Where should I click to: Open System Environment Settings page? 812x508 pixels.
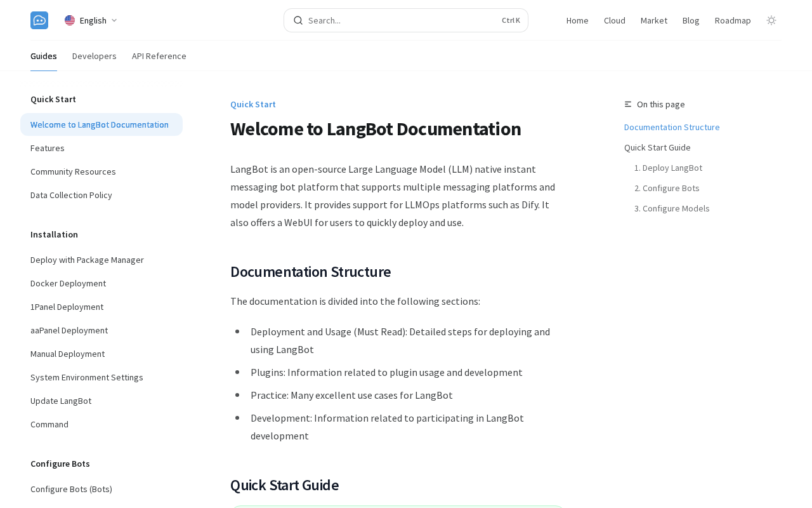point(101,377)
